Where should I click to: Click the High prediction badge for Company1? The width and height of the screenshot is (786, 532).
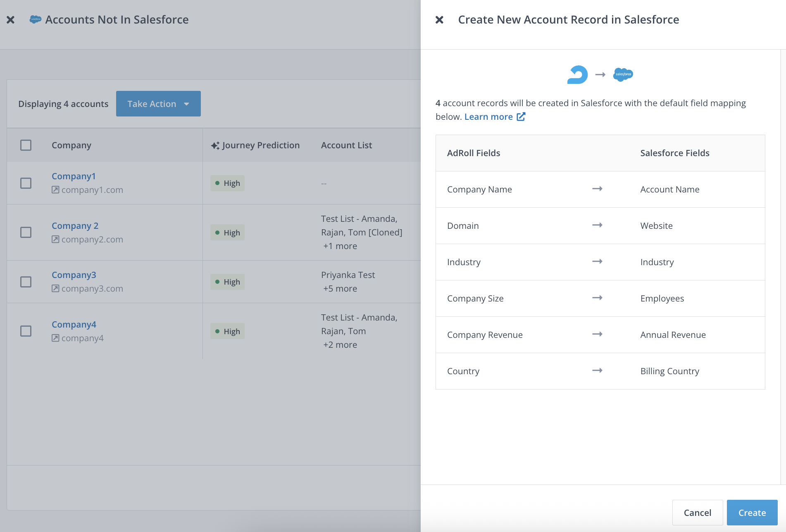pyautogui.click(x=228, y=183)
